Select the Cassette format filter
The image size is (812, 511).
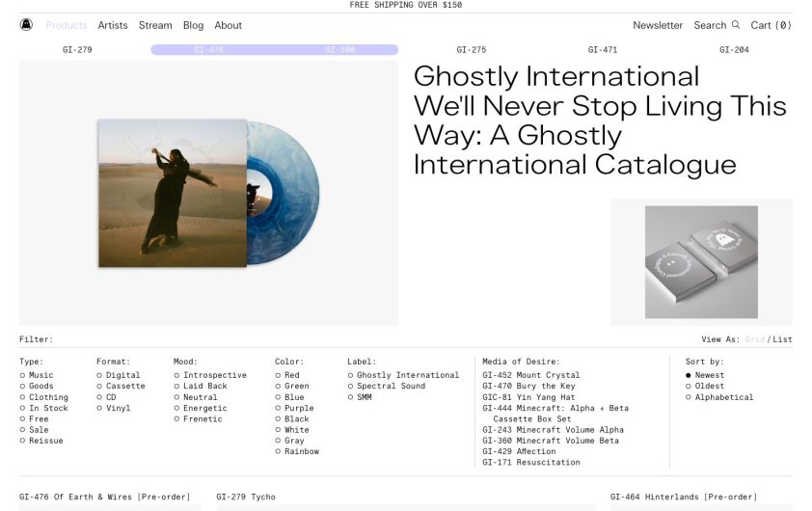click(122, 386)
